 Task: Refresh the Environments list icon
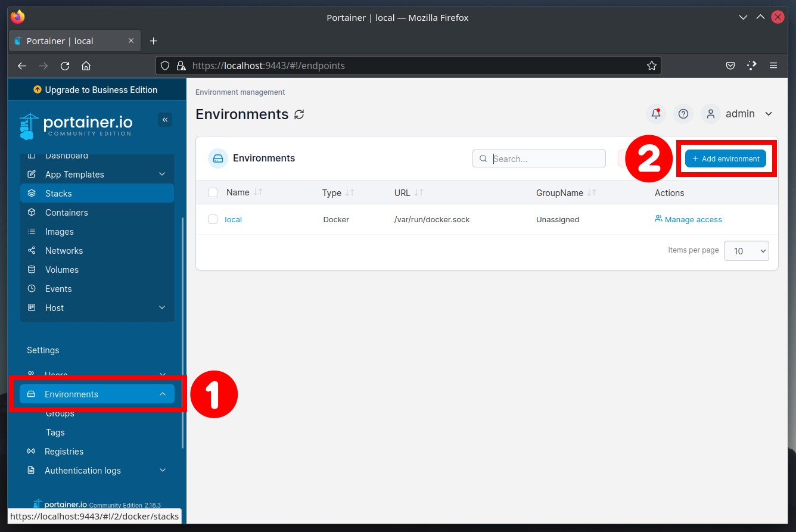click(299, 114)
